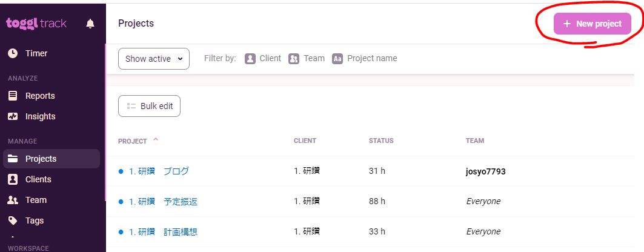
Task: Expand the Show active dropdown
Action: pyautogui.click(x=154, y=59)
